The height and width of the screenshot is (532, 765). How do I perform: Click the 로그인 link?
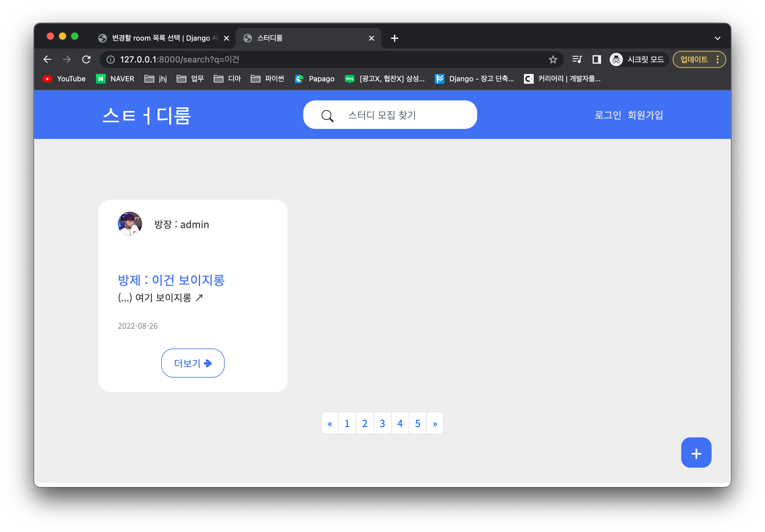tap(608, 115)
